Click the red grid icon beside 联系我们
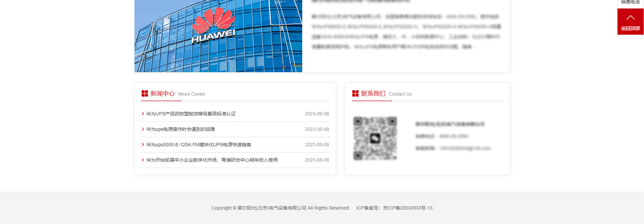 tap(355, 93)
